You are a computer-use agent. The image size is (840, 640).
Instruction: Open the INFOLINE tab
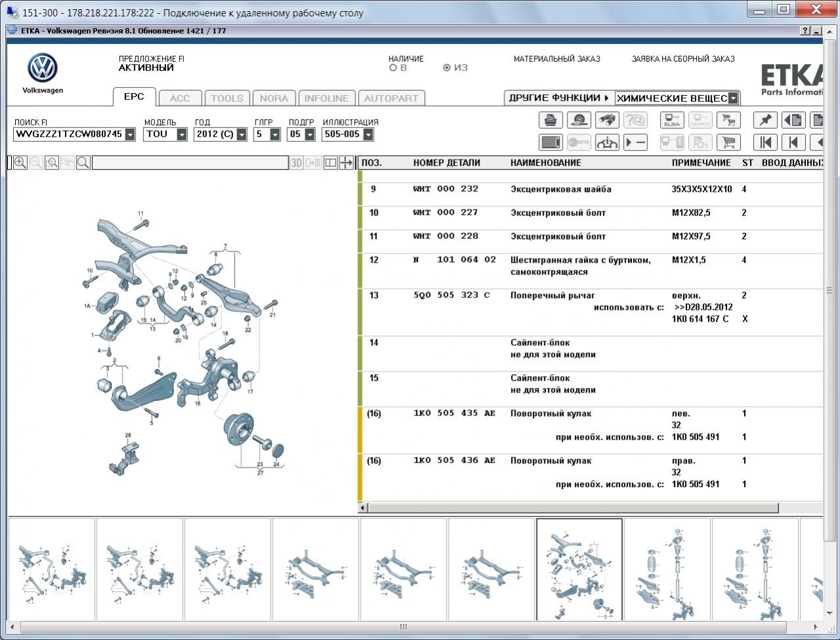coord(326,98)
